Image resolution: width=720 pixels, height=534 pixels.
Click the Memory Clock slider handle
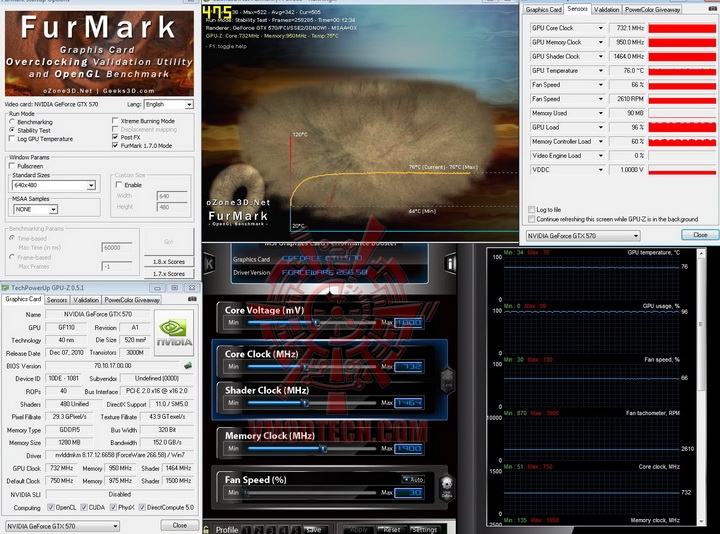tap(324, 449)
